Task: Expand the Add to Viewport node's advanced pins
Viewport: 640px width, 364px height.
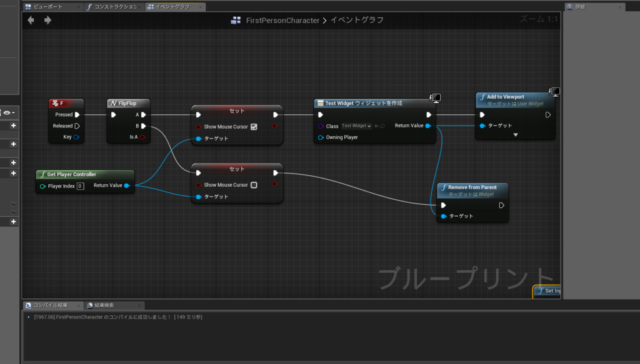Action: pyautogui.click(x=516, y=135)
